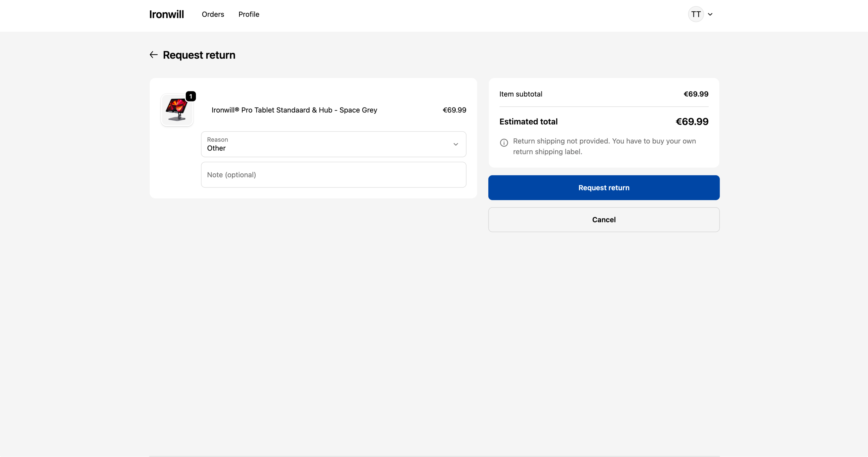
Task: Submit with the blue Request return button
Action: tap(604, 188)
